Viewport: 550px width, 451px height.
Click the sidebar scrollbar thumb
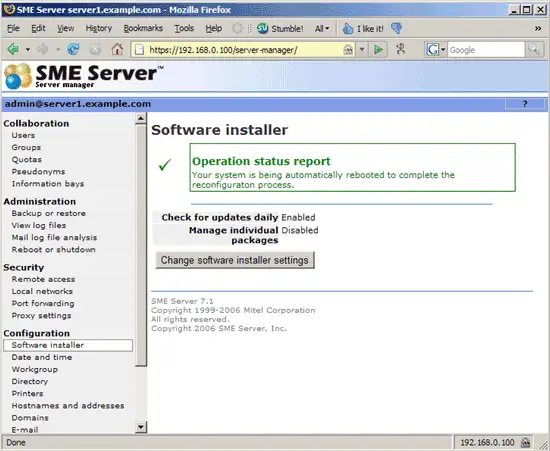[x=141, y=245]
